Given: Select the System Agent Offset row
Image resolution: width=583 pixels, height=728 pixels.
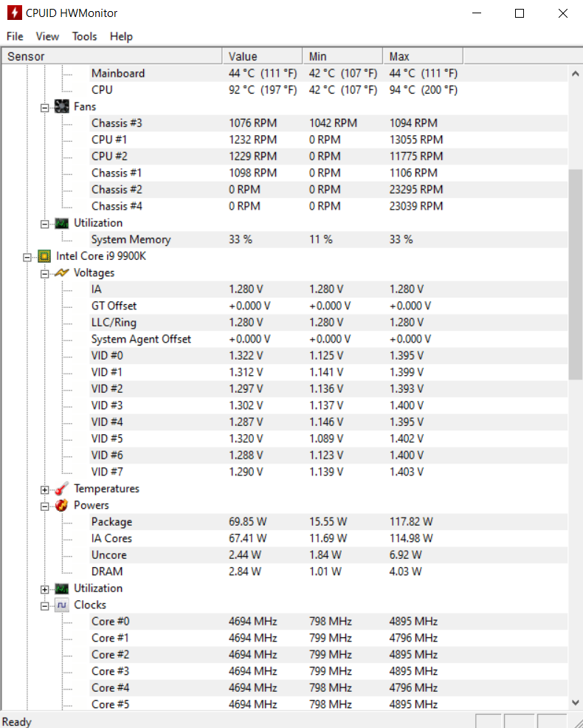Looking at the screenshot, I should click(x=328, y=340).
